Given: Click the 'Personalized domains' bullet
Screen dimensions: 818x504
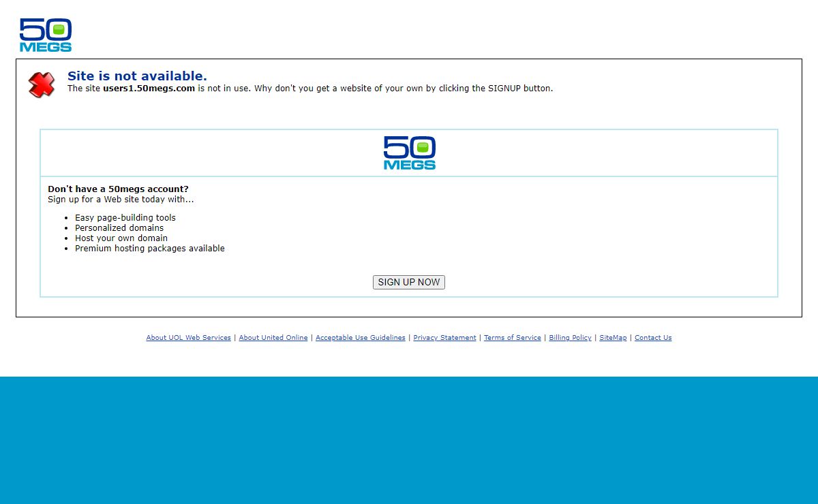Looking at the screenshot, I should [x=119, y=228].
